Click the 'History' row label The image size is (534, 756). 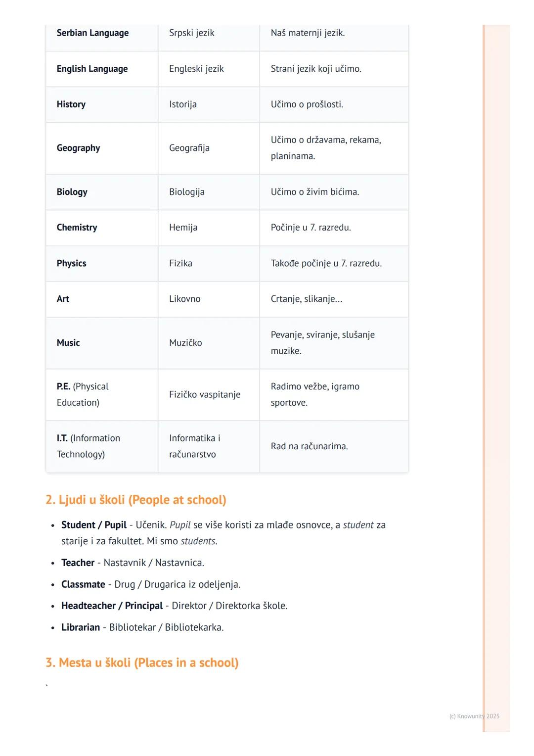71,104
